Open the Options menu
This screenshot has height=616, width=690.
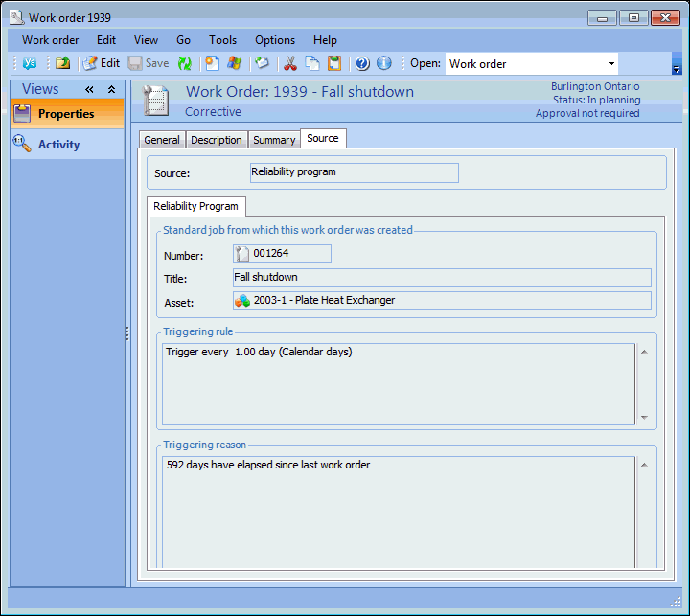click(x=275, y=40)
